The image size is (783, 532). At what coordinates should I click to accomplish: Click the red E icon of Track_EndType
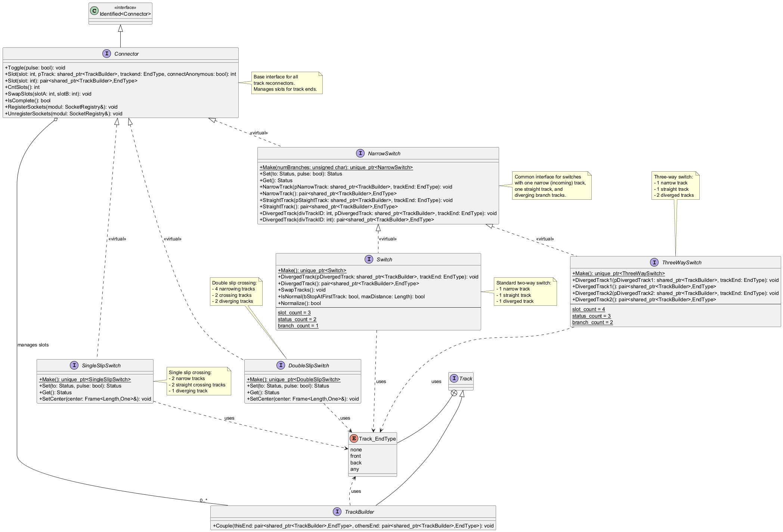click(353, 439)
